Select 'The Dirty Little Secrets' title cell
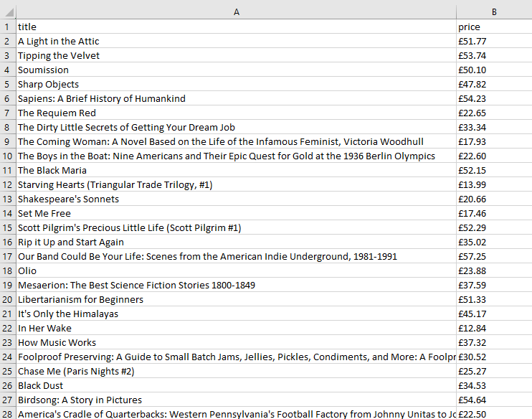The height and width of the screenshot is (419, 532). click(236, 127)
